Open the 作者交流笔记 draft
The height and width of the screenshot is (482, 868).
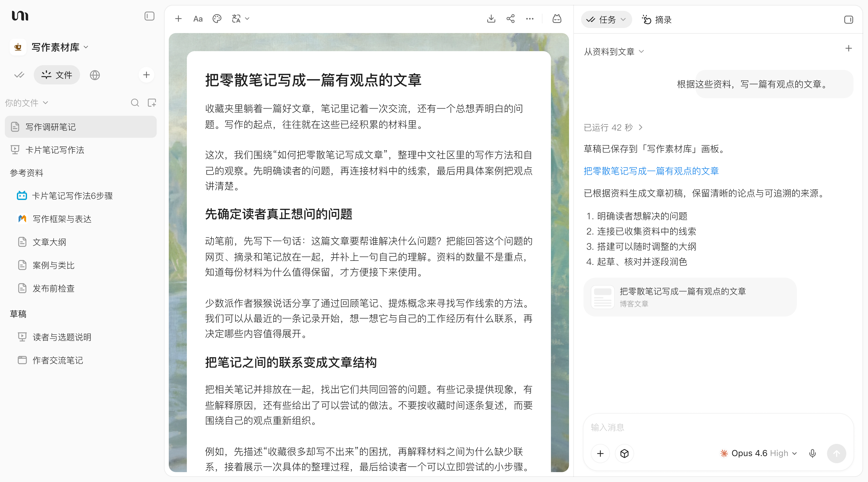point(81,360)
